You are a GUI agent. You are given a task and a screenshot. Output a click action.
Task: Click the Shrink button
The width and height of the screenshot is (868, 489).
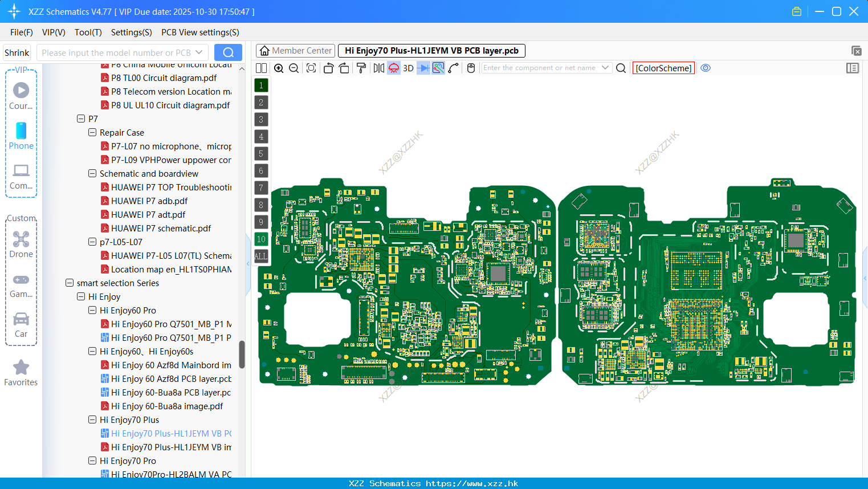point(17,52)
